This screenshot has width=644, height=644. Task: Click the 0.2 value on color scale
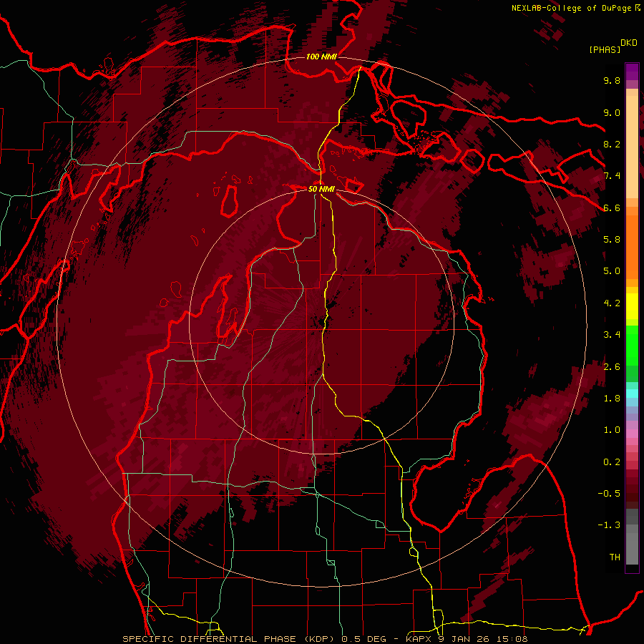click(x=612, y=462)
